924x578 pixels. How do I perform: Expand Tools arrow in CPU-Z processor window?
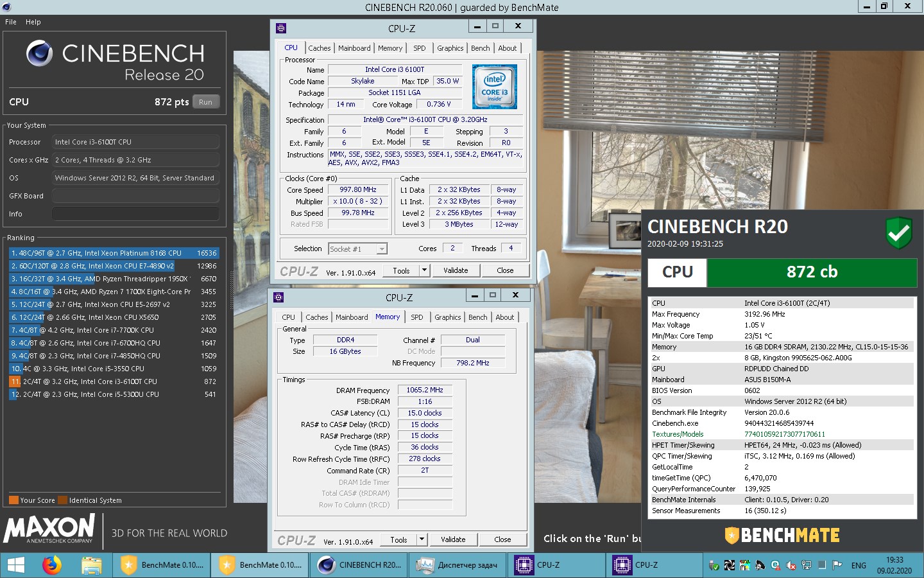click(x=424, y=270)
